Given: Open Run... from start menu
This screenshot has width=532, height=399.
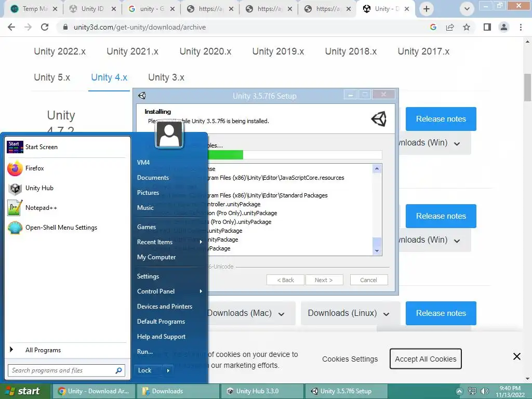Looking at the screenshot, I should [145, 352].
